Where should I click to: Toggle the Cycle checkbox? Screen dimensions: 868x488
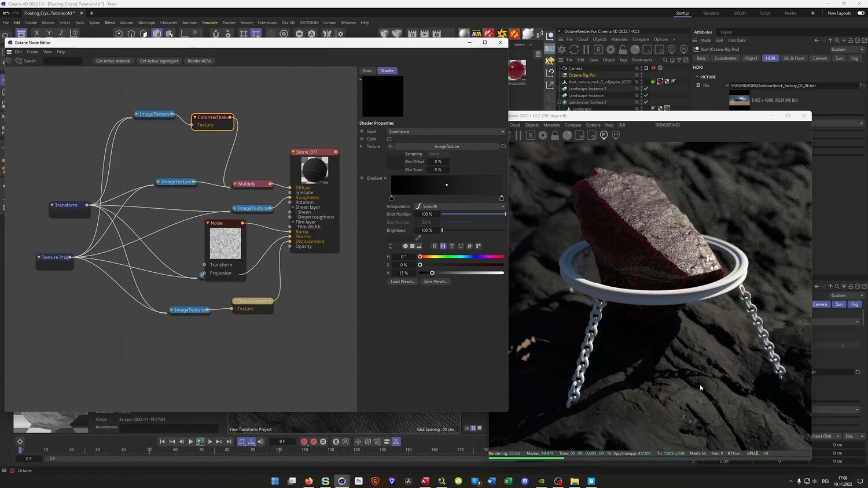[x=389, y=139]
